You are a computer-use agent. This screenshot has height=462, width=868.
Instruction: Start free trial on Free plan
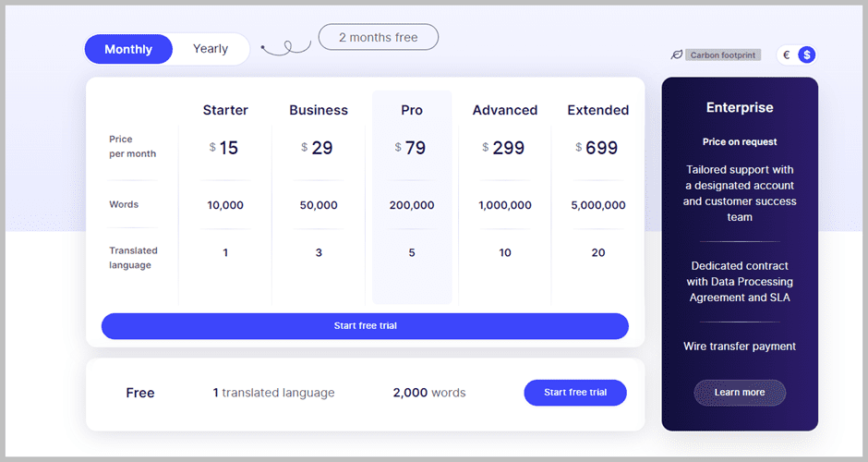click(575, 393)
